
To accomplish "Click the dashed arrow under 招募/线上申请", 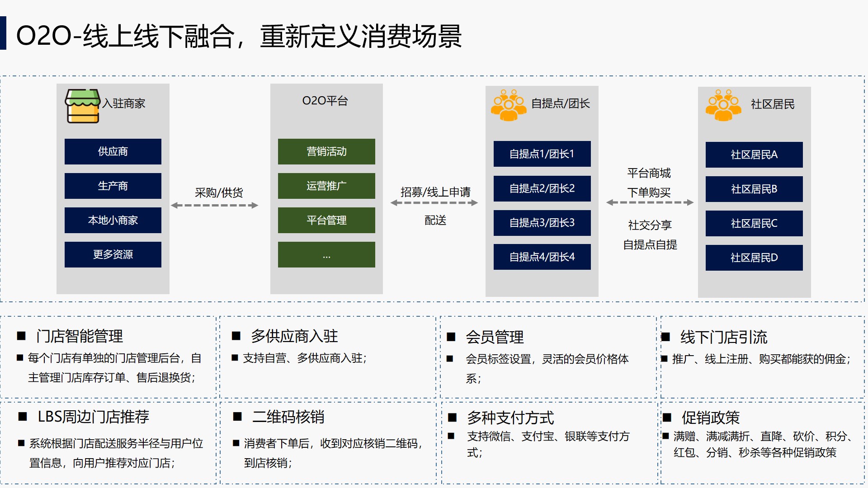I will click(x=434, y=203).
